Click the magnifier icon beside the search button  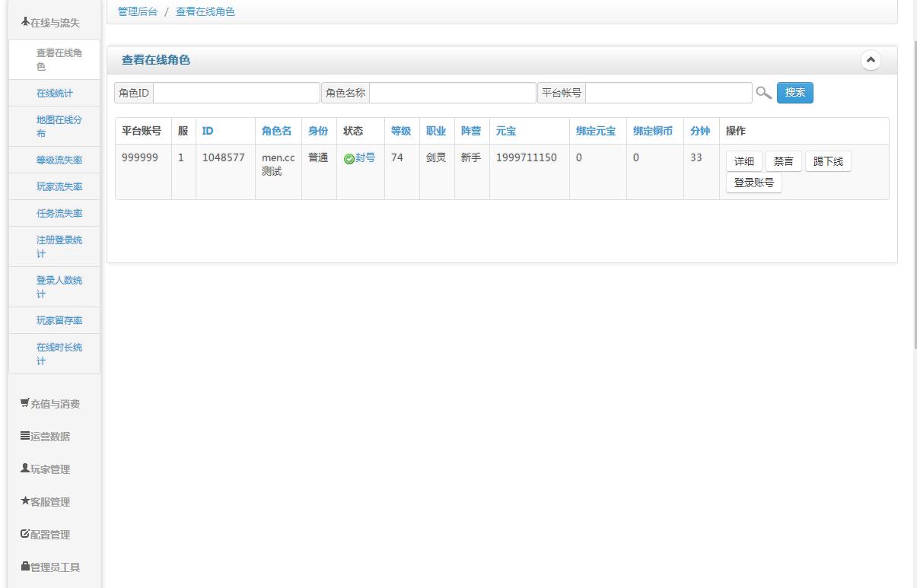tap(763, 93)
